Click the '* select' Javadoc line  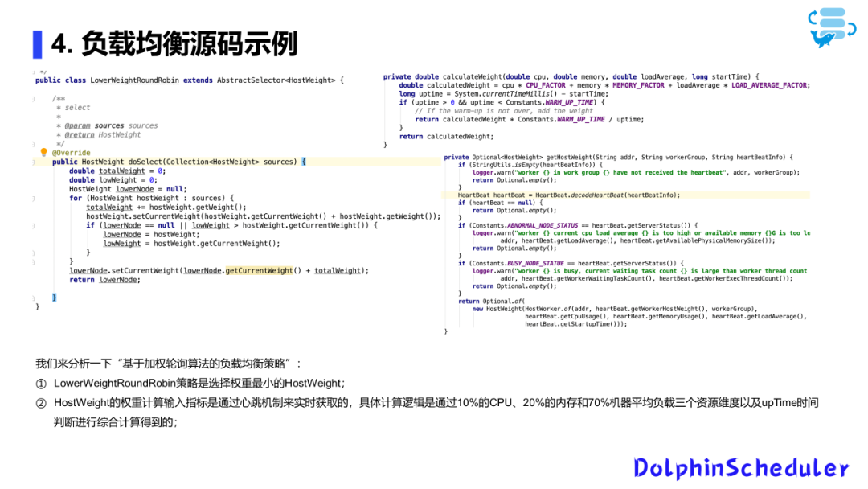pyautogui.click(x=73, y=108)
